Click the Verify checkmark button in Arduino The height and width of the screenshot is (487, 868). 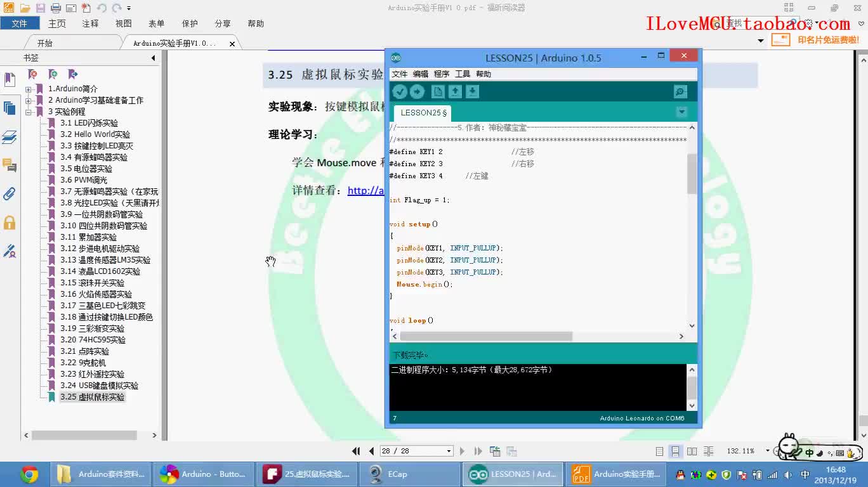click(x=399, y=92)
